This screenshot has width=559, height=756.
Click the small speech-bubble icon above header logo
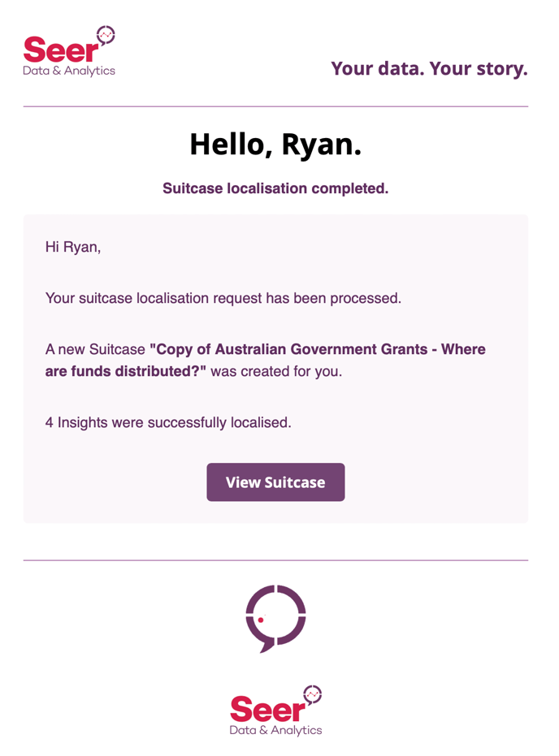point(106,35)
